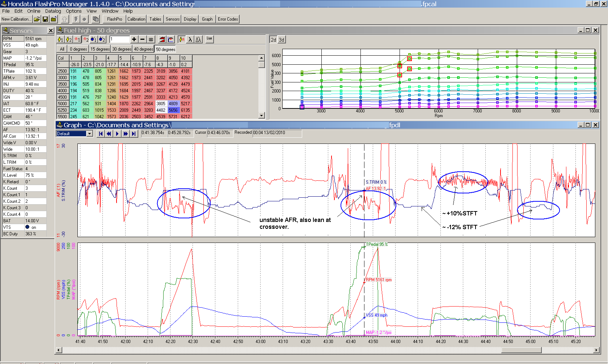The width and height of the screenshot is (608, 364).
Task: Switch to the 3d chart view
Action: [x=282, y=40]
